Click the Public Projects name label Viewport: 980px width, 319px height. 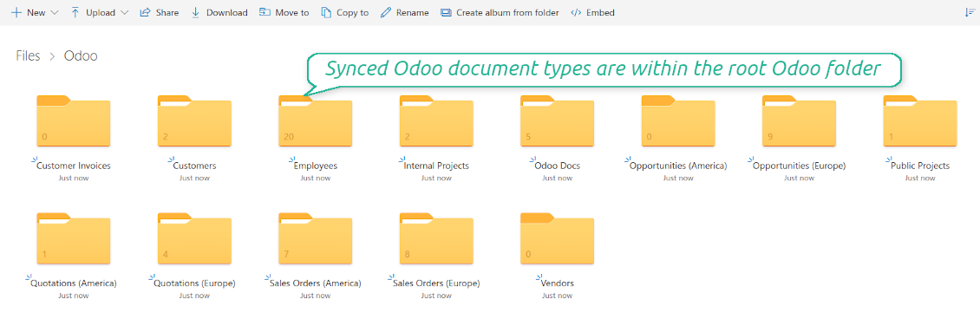coord(920,166)
